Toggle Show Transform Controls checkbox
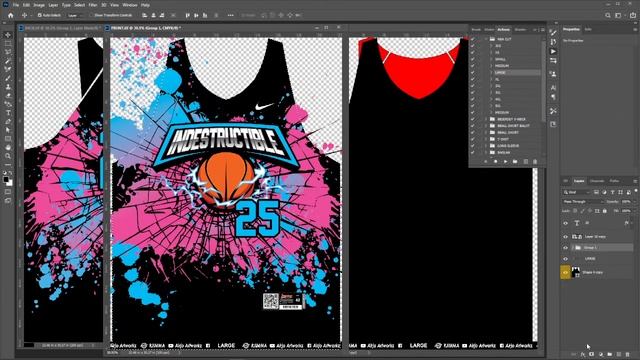This screenshot has height=360, width=640. click(x=91, y=15)
